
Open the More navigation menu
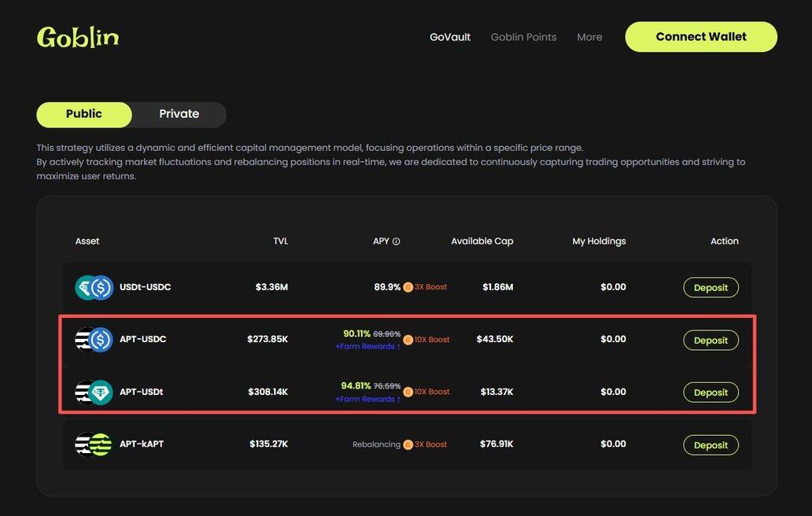click(x=589, y=37)
